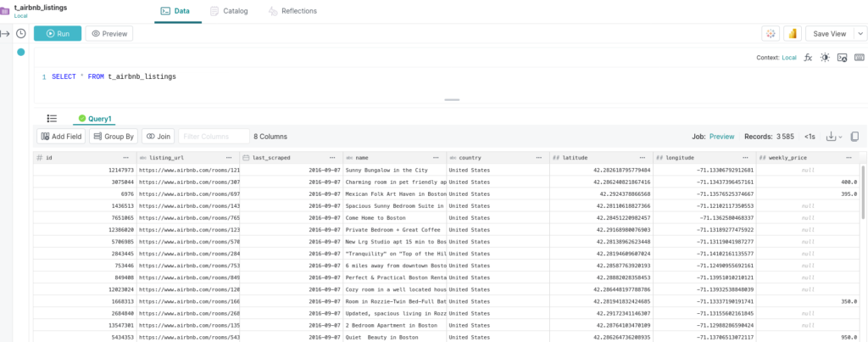Copy results using the clipboard icon
This screenshot has height=342, width=868.
[854, 136]
